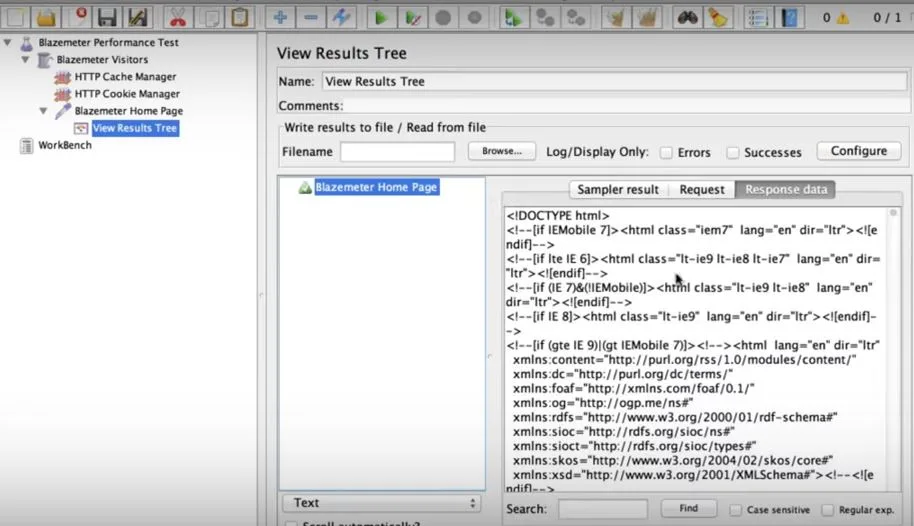Collapse the Blazemeter Visitors thread group

point(26,59)
